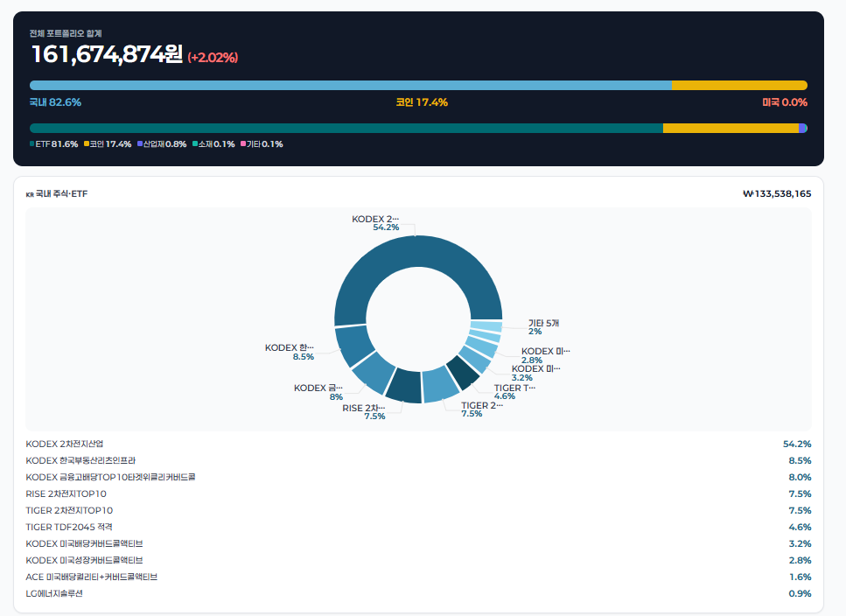Click the KR flag icon beside 국내 주식·ETF
The width and height of the screenshot is (846, 616).
click(x=30, y=195)
